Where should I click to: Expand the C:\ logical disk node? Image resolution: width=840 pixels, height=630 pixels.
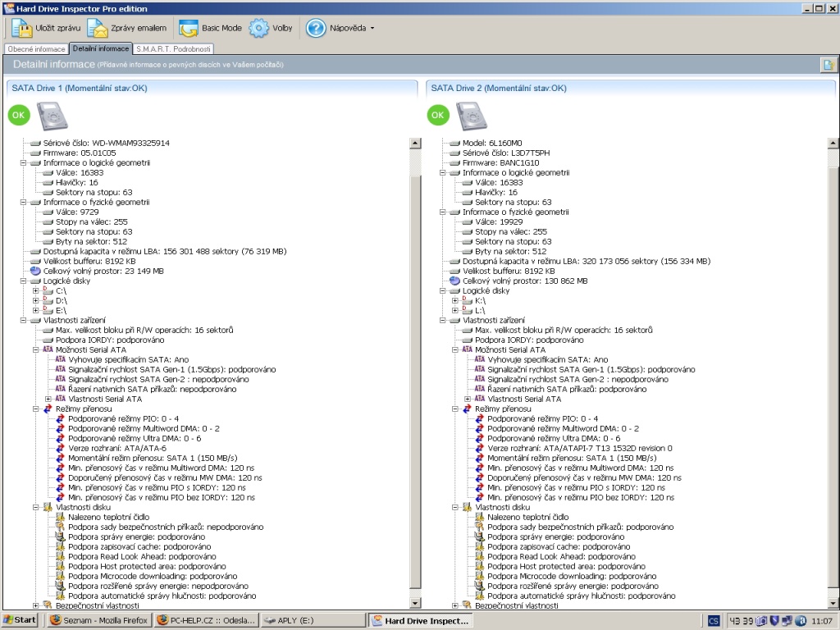(35, 290)
